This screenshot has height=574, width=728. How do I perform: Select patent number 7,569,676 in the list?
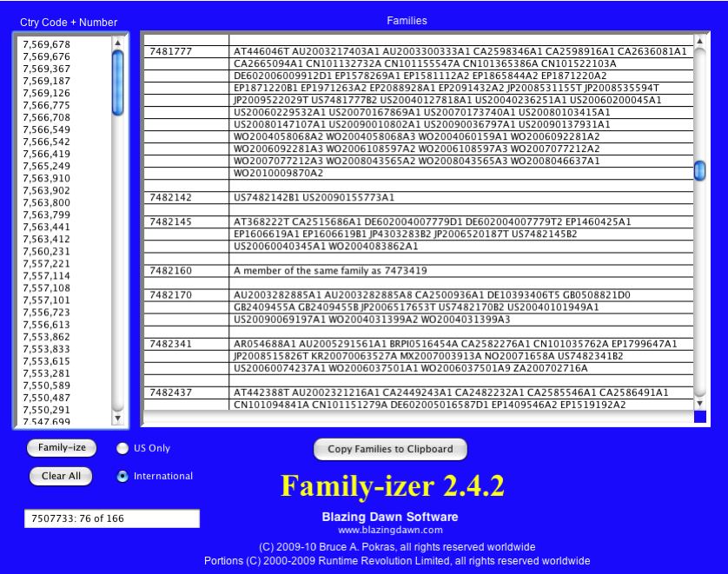[x=46, y=56]
